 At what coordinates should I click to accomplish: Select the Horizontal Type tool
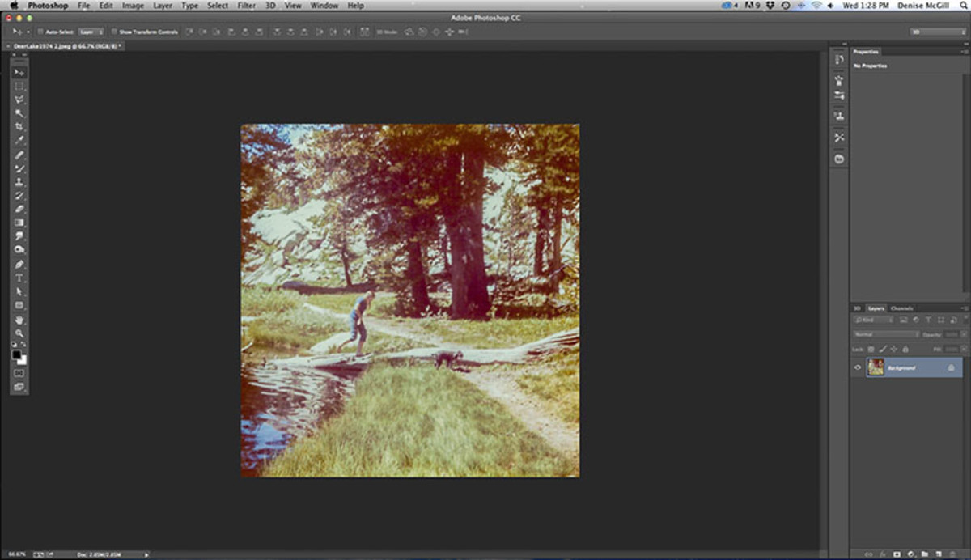18,278
